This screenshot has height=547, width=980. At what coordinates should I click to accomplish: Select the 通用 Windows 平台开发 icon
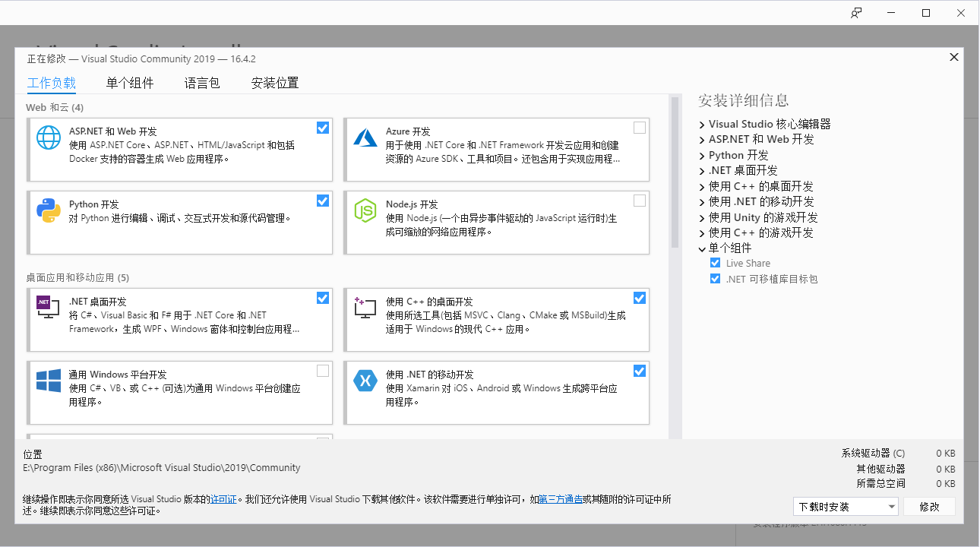pyautogui.click(x=48, y=381)
